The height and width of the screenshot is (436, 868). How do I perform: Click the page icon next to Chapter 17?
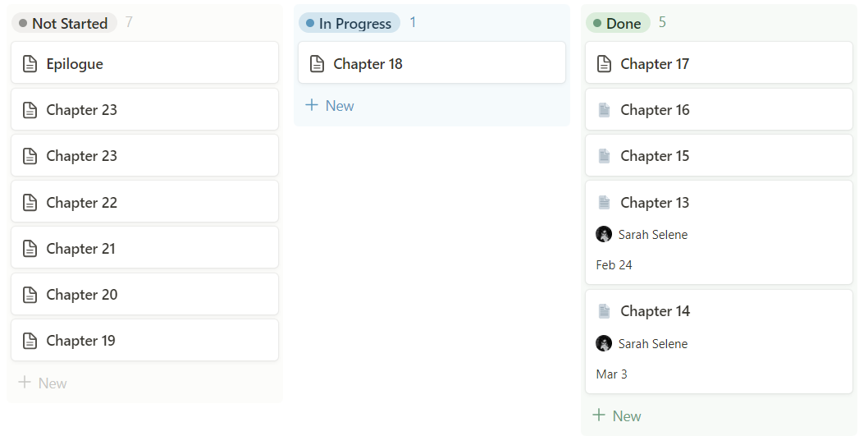[604, 64]
